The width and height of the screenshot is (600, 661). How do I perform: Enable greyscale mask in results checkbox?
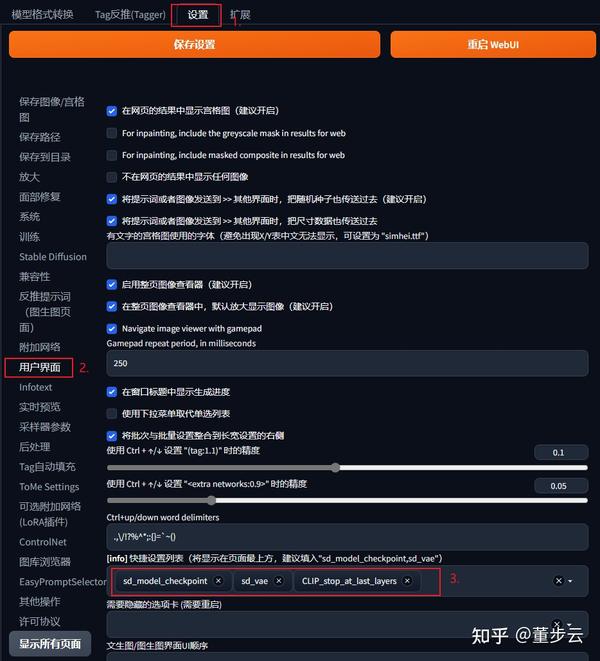coord(112,133)
